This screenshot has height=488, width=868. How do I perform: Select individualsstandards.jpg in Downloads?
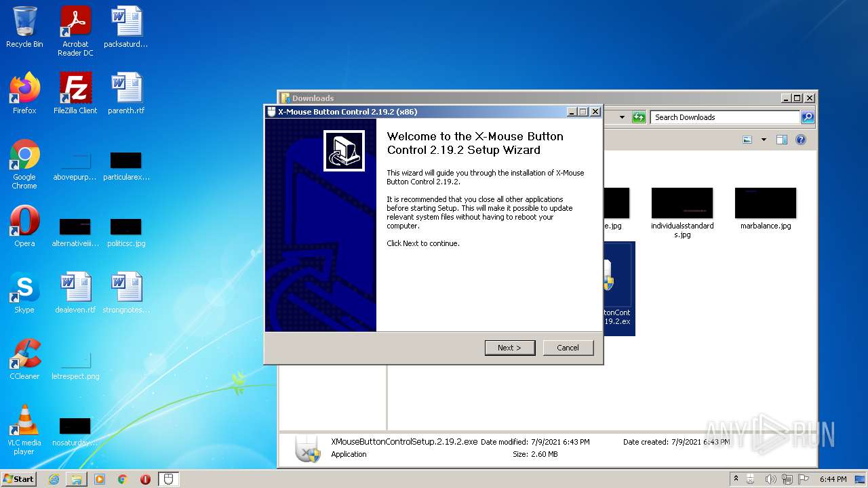point(682,213)
